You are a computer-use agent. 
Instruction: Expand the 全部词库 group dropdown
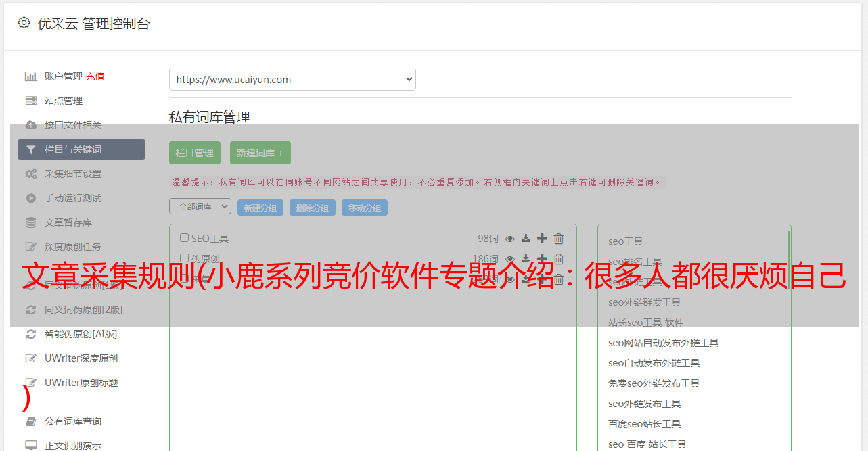[200, 206]
